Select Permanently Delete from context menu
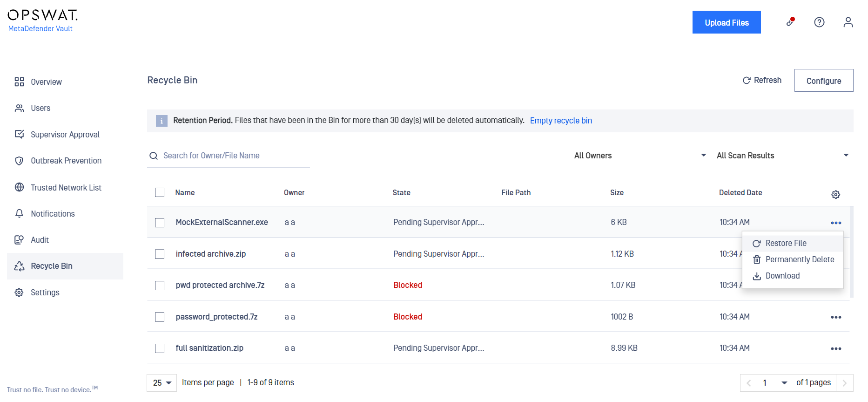The width and height of the screenshot is (868, 402). point(793,259)
